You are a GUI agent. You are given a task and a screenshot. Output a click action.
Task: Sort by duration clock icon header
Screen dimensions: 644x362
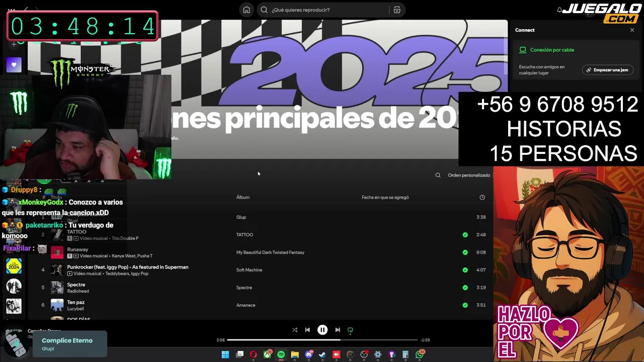pyautogui.click(x=482, y=198)
